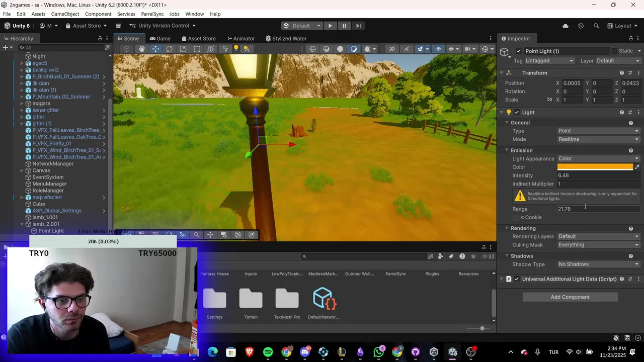Screen dimensions: 644x362
Task: Select the Rotate tool
Action: coord(169,49)
